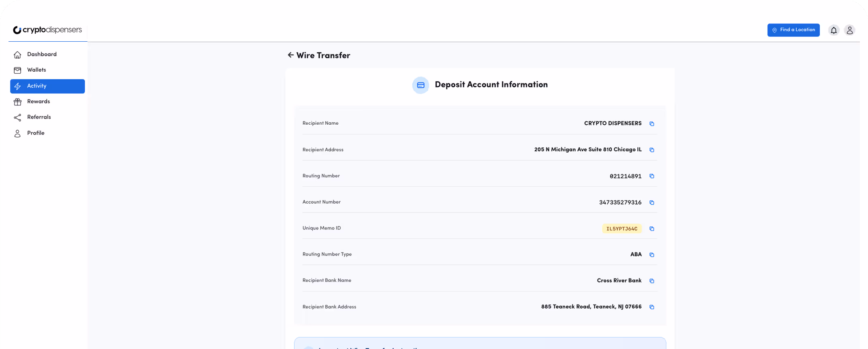Click the Find a Location button
This screenshot has height=349, width=868.
click(793, 30)
